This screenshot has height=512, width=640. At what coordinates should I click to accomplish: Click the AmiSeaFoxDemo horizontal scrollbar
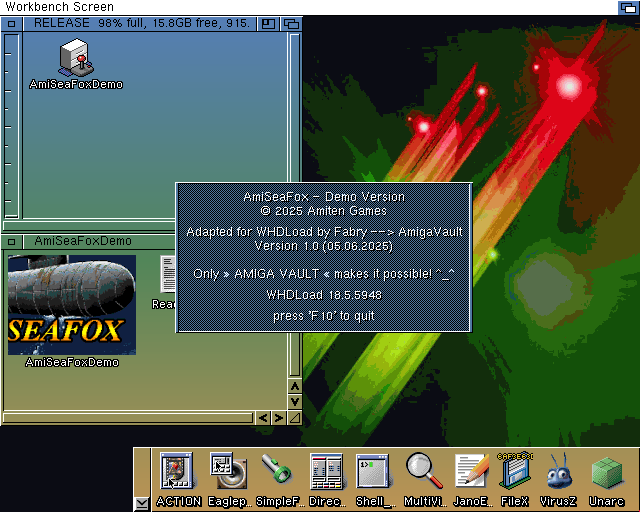128,418
